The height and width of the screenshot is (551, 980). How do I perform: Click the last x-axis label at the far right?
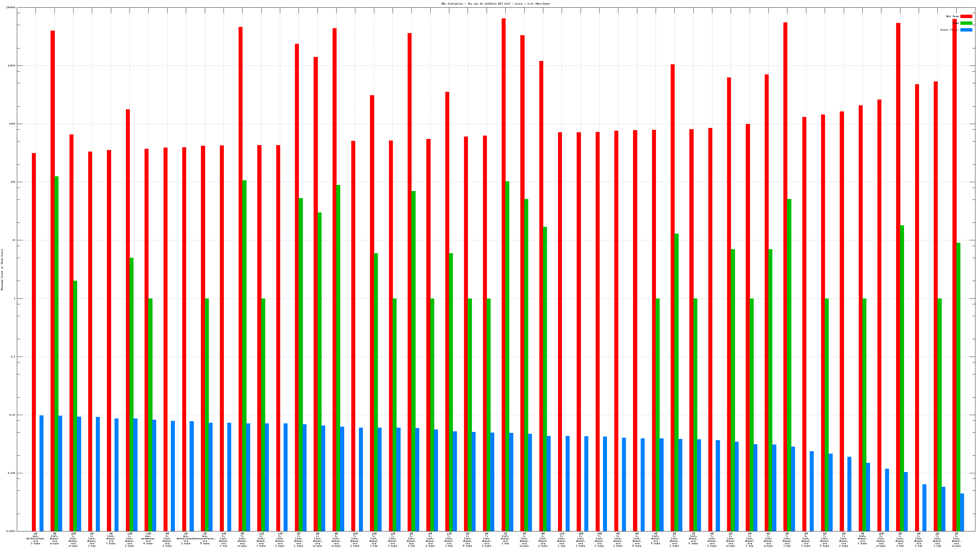956,540
